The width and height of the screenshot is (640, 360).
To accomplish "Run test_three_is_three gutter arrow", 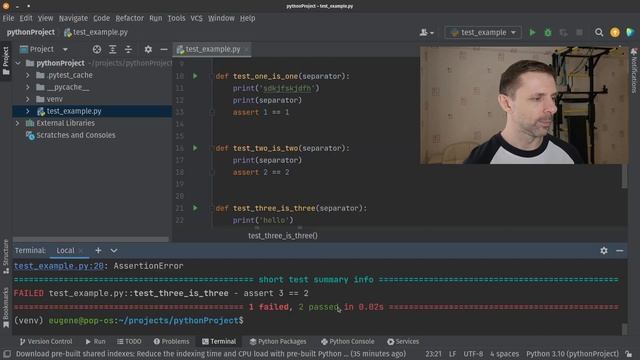I will point(195,208).
